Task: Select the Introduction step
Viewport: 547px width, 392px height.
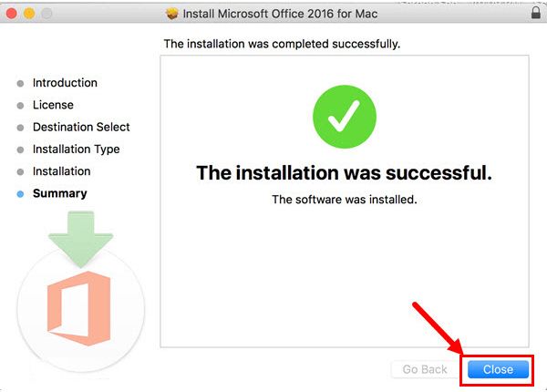Action: [65, 83]
